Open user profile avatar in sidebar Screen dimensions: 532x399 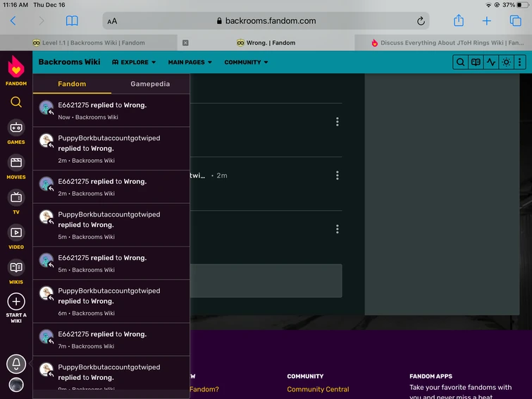pos(16,385)
